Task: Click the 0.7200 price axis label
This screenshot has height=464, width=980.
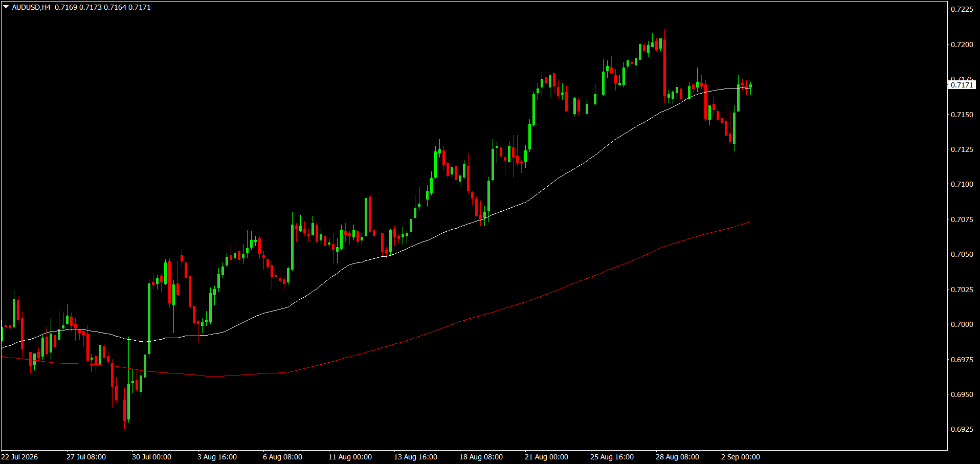Action: [x=962, y=45]
